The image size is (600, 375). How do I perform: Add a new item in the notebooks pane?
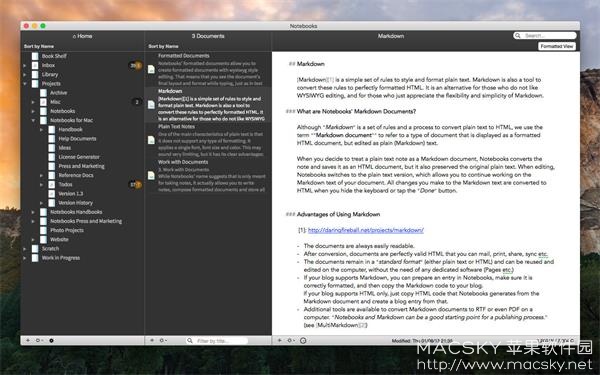point(28,340)
